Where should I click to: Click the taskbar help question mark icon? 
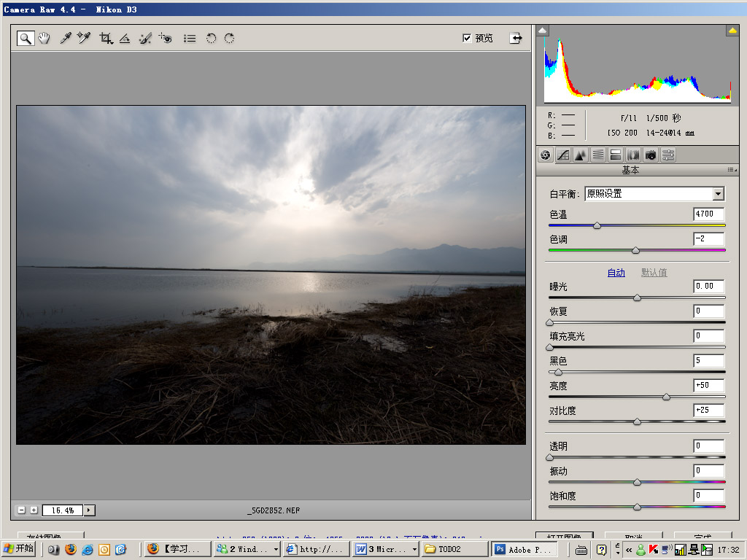tap(602, 550)
